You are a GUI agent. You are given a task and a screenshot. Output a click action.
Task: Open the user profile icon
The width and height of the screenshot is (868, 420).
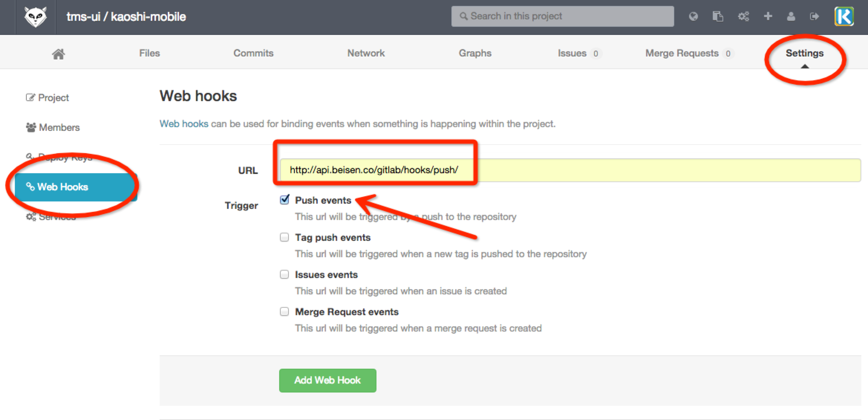pos(791,16)
